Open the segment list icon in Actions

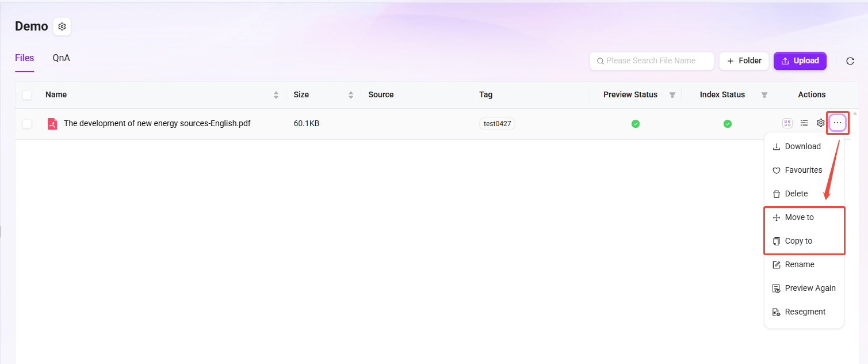pyautogui.click(x=804, y=123)
